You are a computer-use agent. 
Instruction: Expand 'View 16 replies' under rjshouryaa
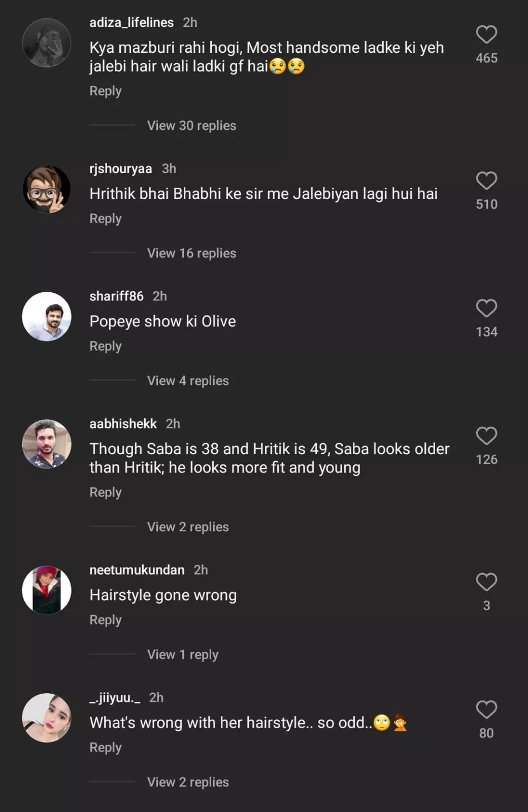(x=191, y=253)
